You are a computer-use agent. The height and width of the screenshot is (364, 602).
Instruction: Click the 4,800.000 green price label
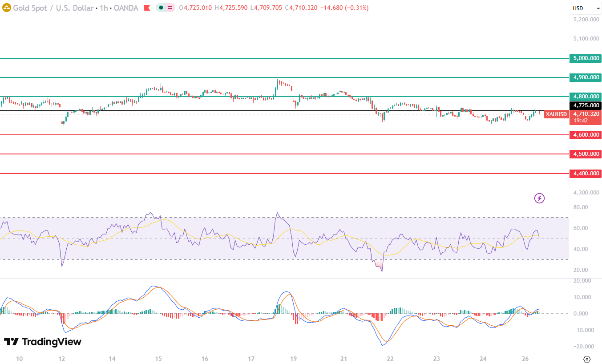[x=585, y=97]
